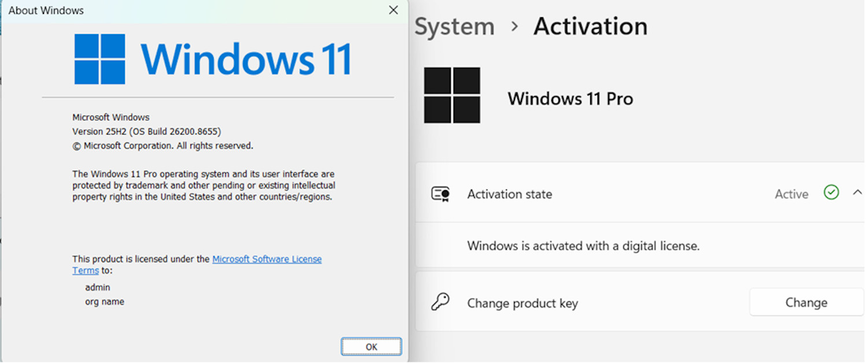This screenshot has height=363, width=868.
Task: Click the Activation state row
Action: tap(641, 193)
